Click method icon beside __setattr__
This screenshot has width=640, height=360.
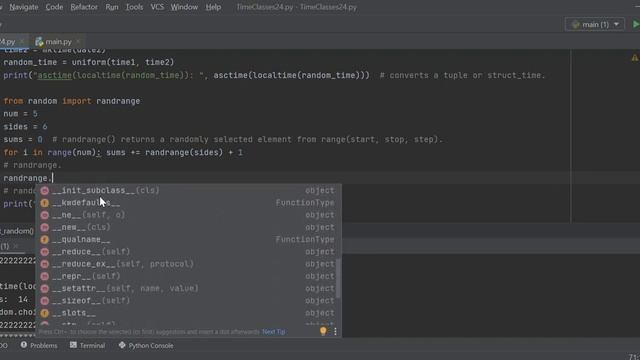pos(44,289)
